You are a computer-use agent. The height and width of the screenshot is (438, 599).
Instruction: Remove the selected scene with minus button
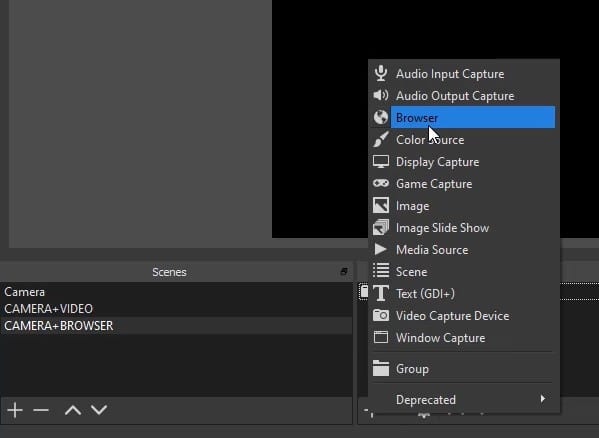41,410
